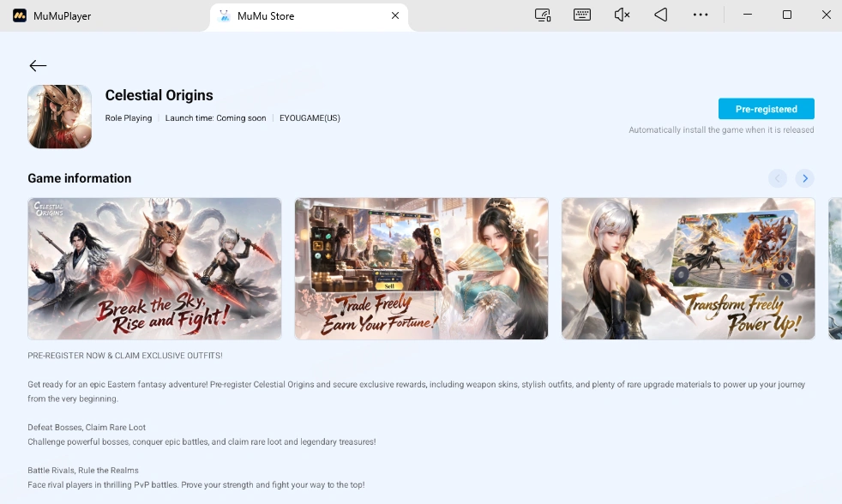
Task: Click the Celestial Origins title text
Action: [x=159, y=95]
